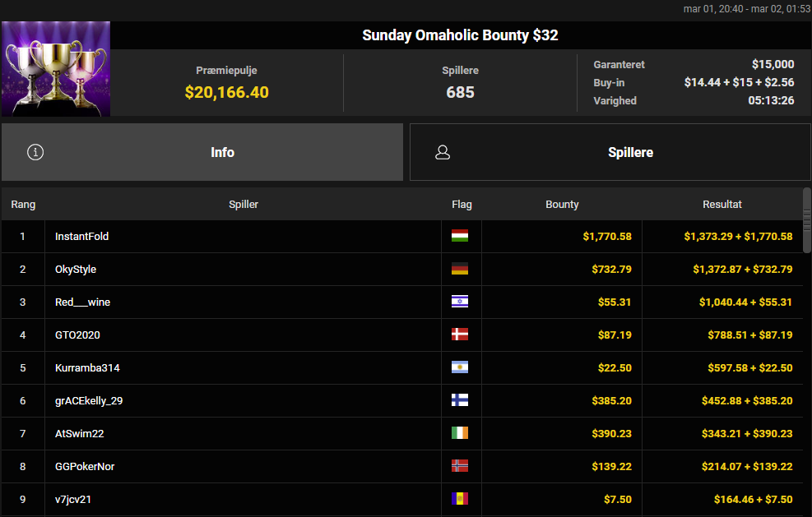Sort by the Bounty column header
The width and height of the screenshot is (812, 517).
click(562, 205)
